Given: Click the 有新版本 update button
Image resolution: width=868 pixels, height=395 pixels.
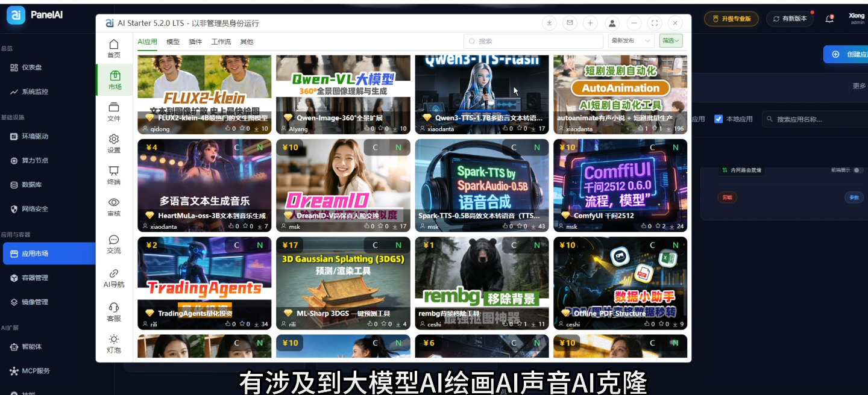Looking at the screenshot, I should [x=790, y=19].
